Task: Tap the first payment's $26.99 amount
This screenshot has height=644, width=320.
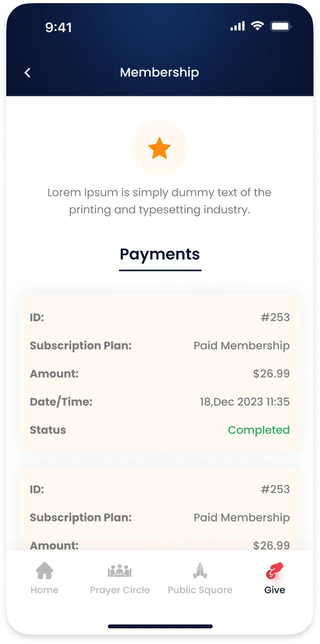Action: (271, 374)
